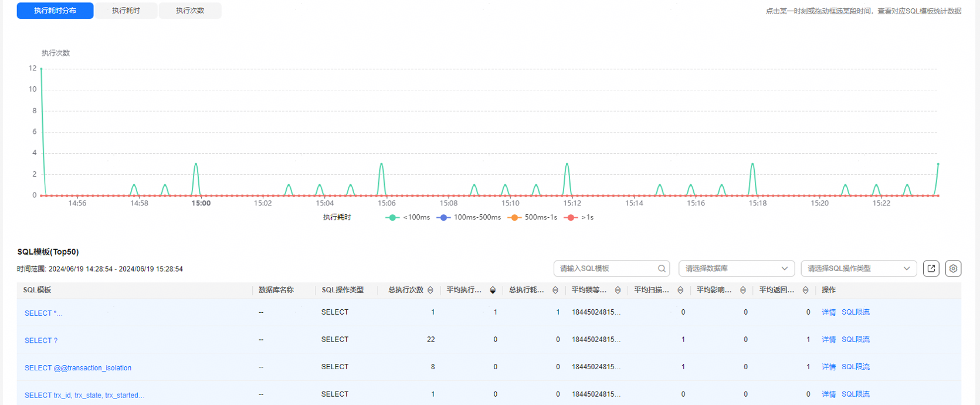The height and width of the screenshot is (405, 980).
Task: Toggle 500ms-1s orange legend series
Action: pos(533,217)
